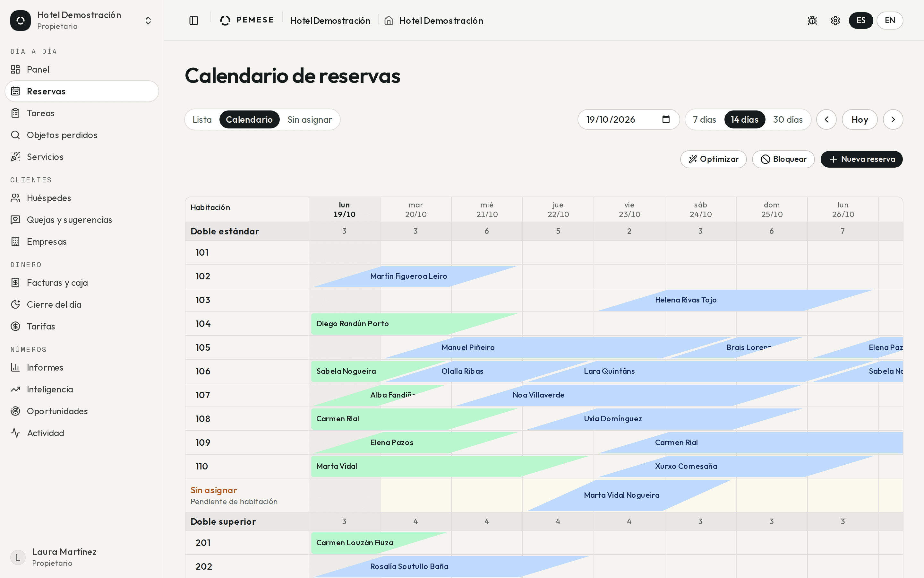Open Inteligencia section
Screen dimensions: 924x578
(82, 389)
